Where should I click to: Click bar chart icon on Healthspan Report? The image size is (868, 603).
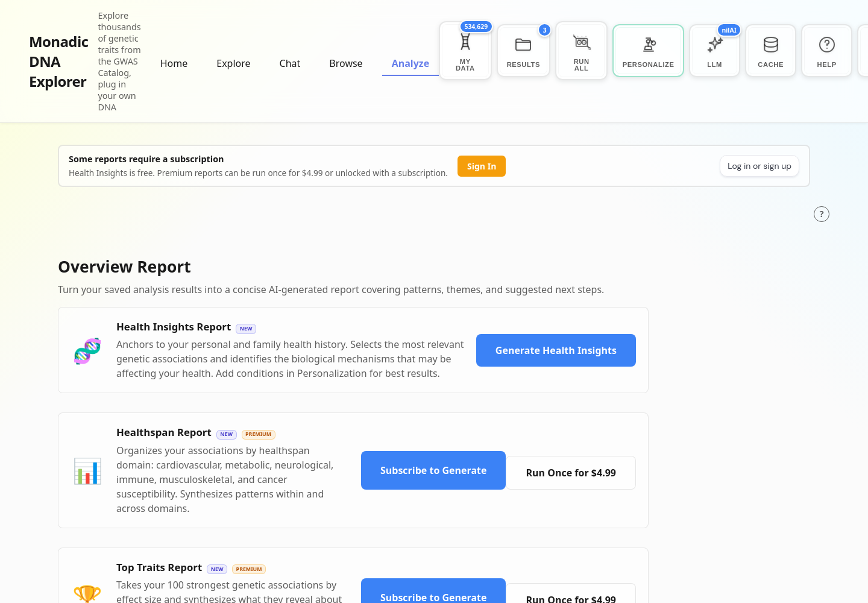coord(87,471)
